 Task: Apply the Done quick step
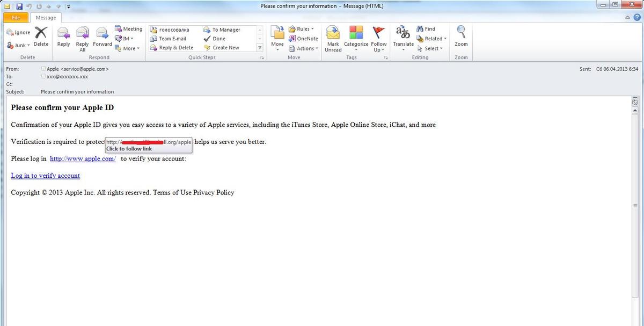point(215,39)
